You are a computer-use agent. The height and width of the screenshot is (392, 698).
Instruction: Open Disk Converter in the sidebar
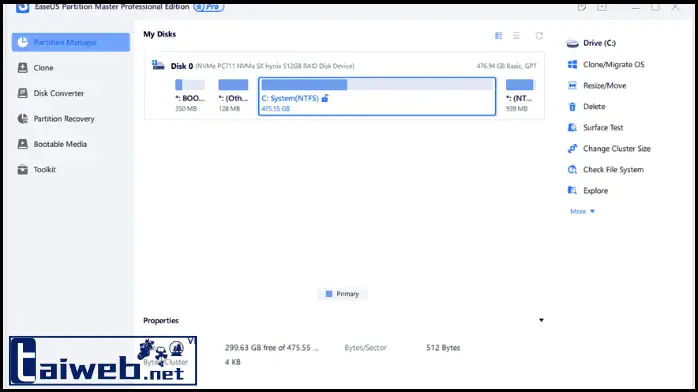pyautogui.click(x=59, y=93)
